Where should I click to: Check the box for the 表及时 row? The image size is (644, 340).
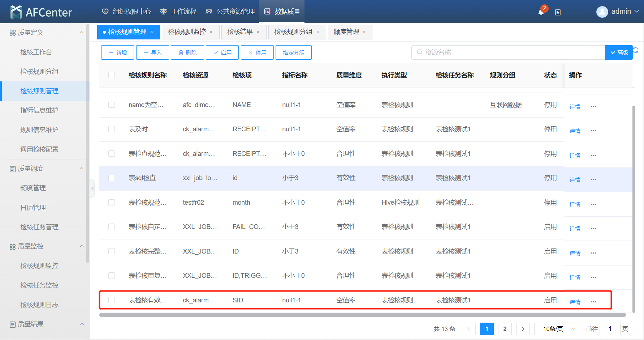pos(112,129)
